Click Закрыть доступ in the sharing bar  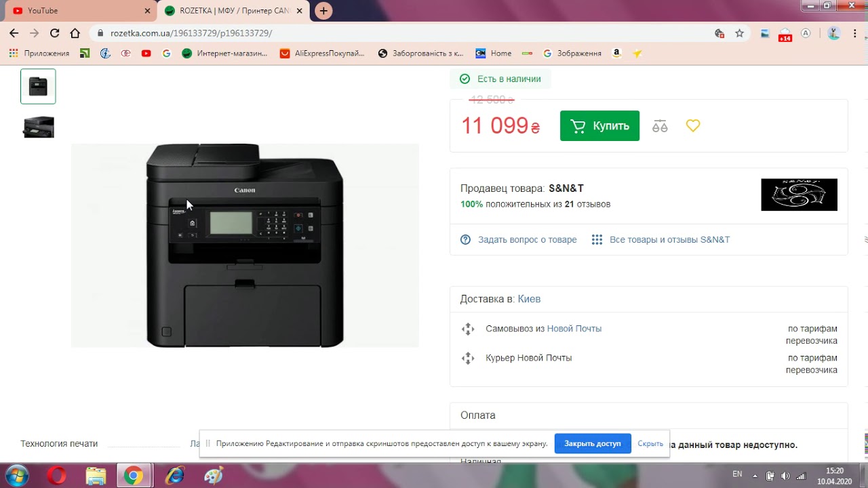click(x=593, y=443)
